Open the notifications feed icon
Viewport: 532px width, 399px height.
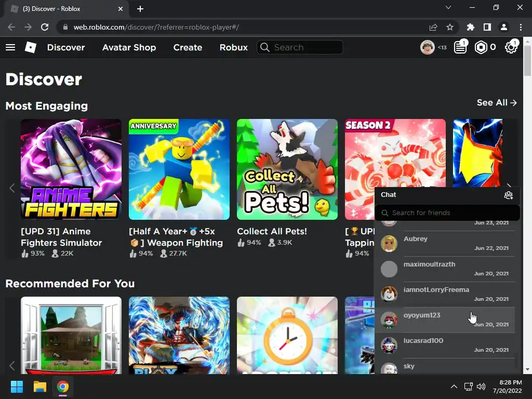pyautogui.click(x=460, y=47)
